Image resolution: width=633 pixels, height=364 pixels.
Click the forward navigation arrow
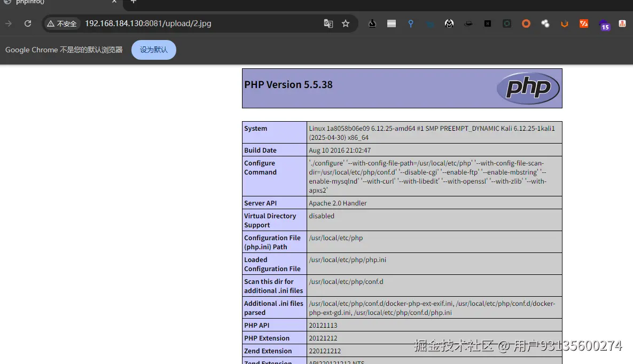pyautogui.click(x=9, y=23)
